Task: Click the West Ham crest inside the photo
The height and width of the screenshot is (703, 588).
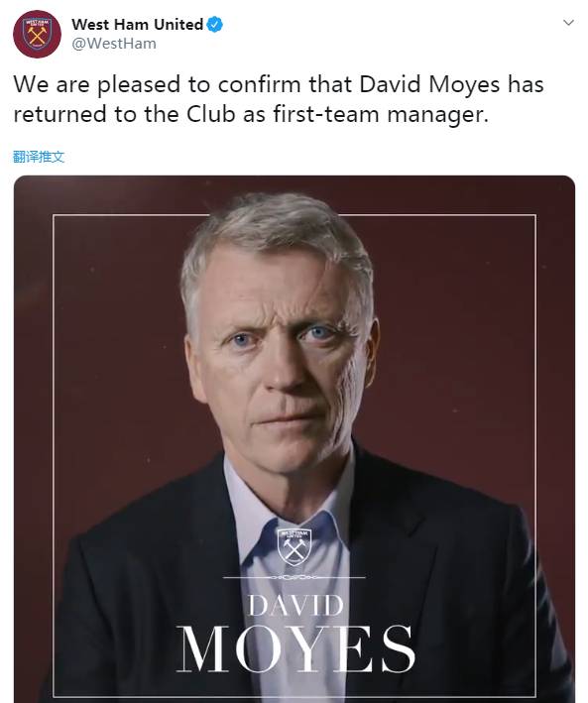Action: (294, 547)
